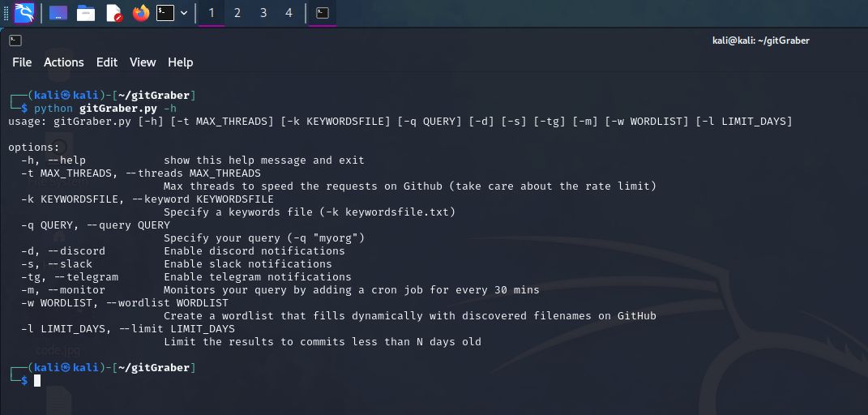Click the terminal window title icon
This screenshot has height=415, width=868.
click(x=15, y=41)
